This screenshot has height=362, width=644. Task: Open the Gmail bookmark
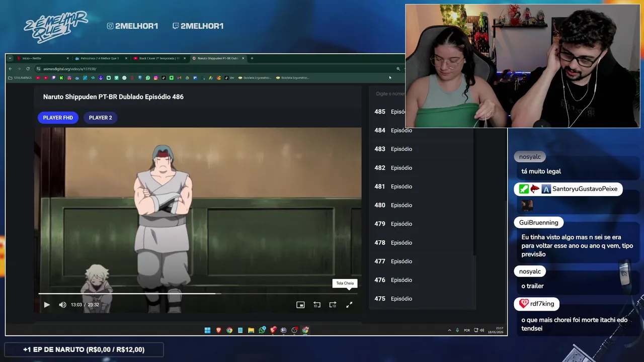[179, 78]
